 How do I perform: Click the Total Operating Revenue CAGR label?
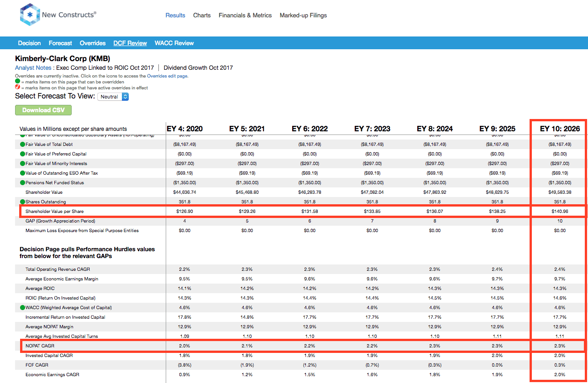tap(58, 269)
